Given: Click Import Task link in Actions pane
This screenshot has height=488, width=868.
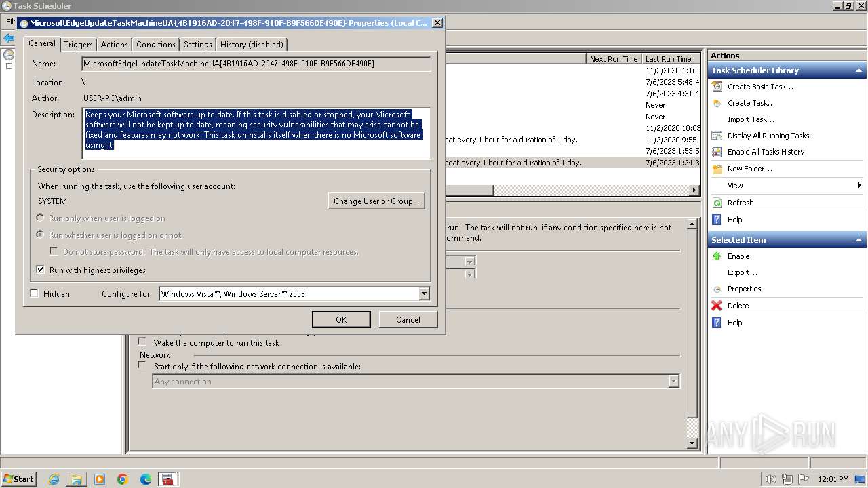Looking at the screenshot, I should click(751, 119).
